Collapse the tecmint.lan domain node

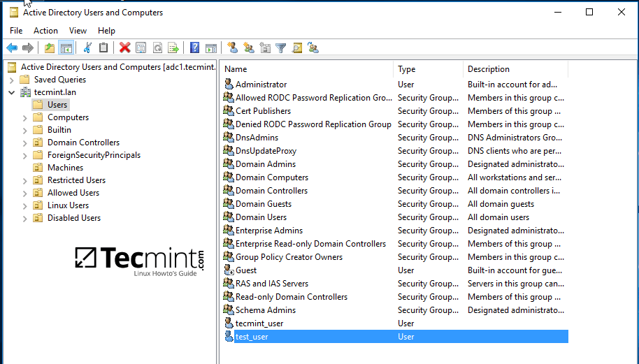coord(12,92)
